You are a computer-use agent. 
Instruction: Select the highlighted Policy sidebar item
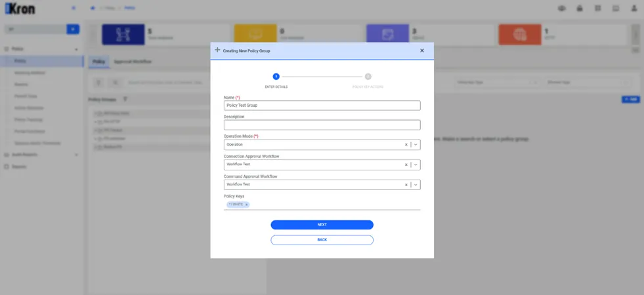[x=42, y=61]
